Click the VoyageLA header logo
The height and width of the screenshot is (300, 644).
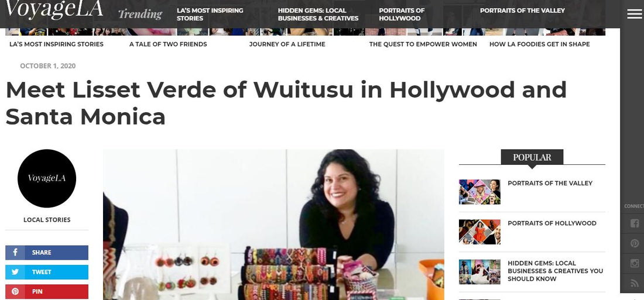tap(54, 9)
